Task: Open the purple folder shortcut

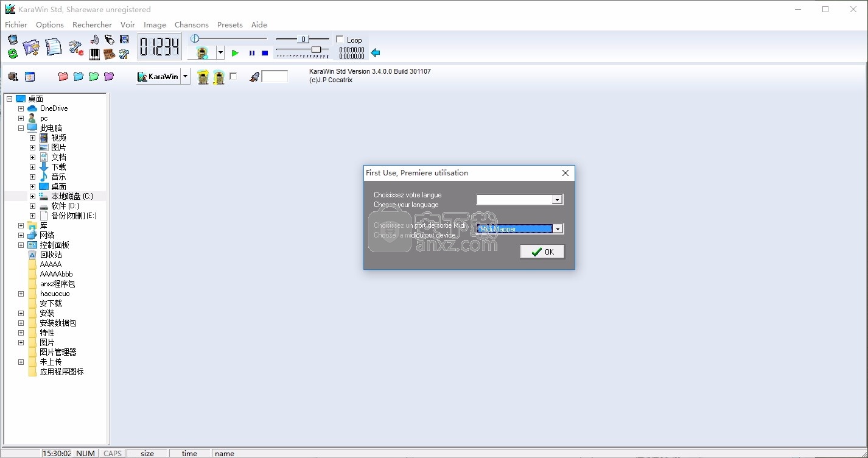Action: [109, 77]
